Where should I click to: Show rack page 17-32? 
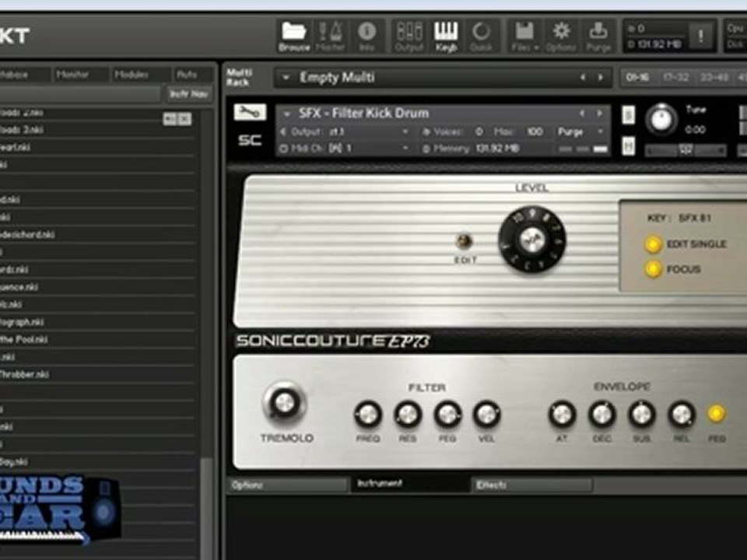pos(675,77)
